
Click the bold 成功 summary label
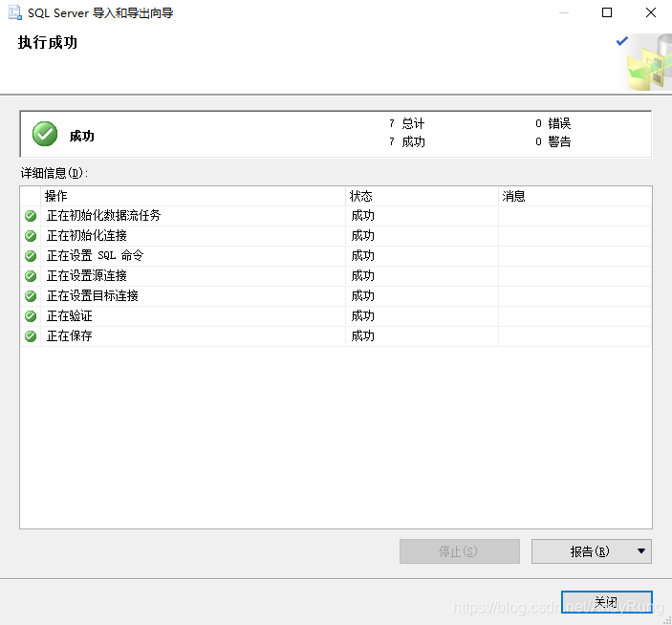(82, 137)
